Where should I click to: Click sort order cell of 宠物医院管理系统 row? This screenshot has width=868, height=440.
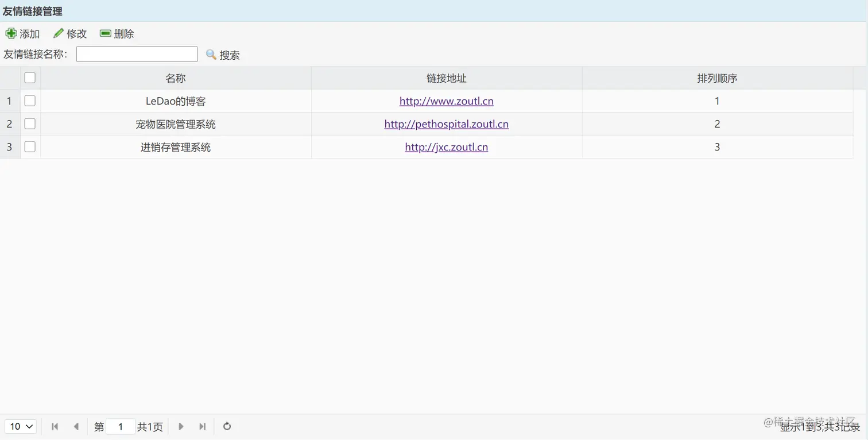pyautogui.click(x=718, y=124)
